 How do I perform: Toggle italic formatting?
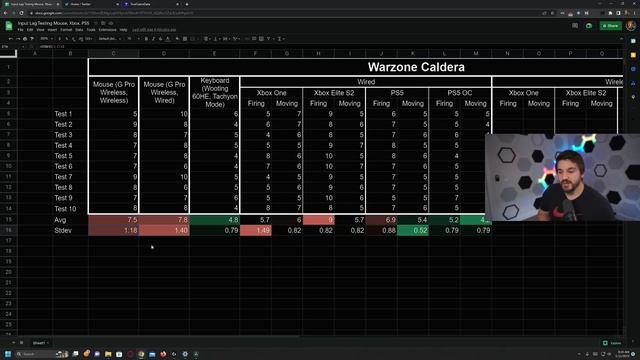pyautogui.click(x=153, y=39)
